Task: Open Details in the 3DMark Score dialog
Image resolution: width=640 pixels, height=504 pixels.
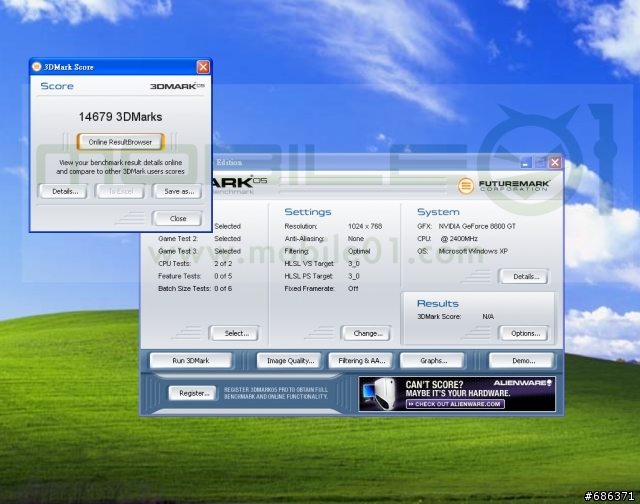Action: click(64, 191)
